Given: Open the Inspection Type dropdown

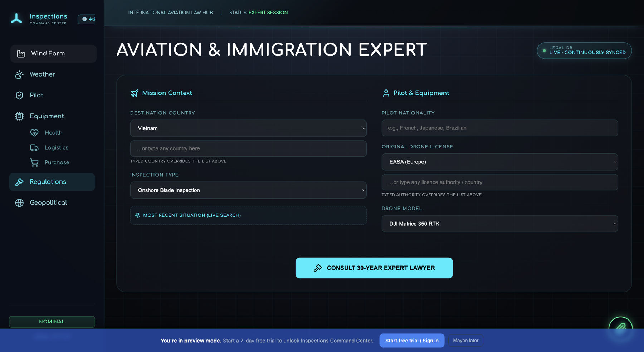Looking at the screenshot, I should [248, 190].
